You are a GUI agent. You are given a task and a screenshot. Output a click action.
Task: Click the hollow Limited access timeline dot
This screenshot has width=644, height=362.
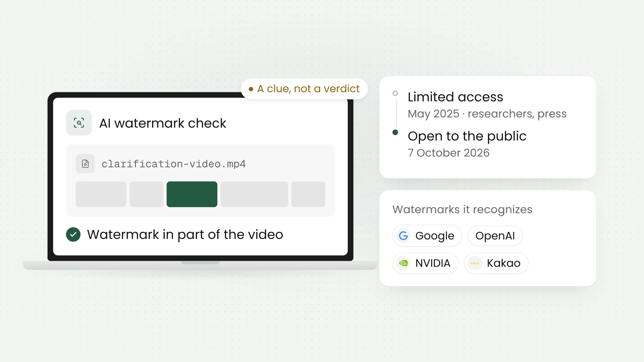(x=395, y=93)
